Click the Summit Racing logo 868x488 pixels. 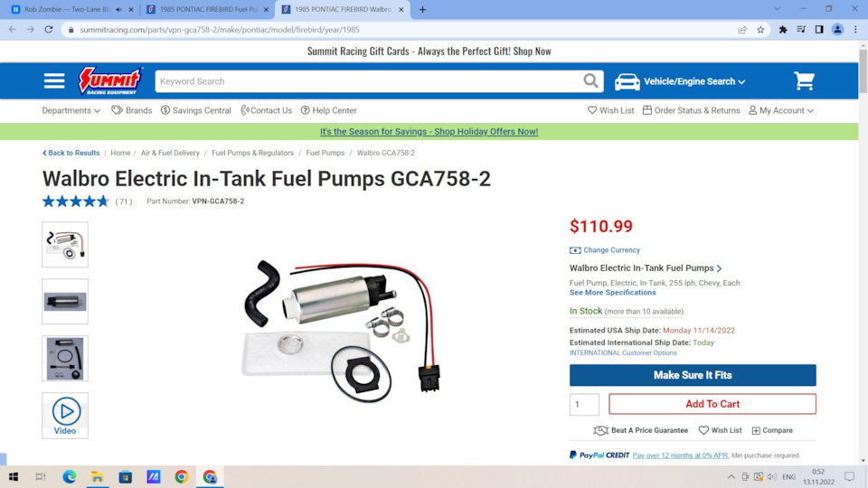tap(110, 80)
